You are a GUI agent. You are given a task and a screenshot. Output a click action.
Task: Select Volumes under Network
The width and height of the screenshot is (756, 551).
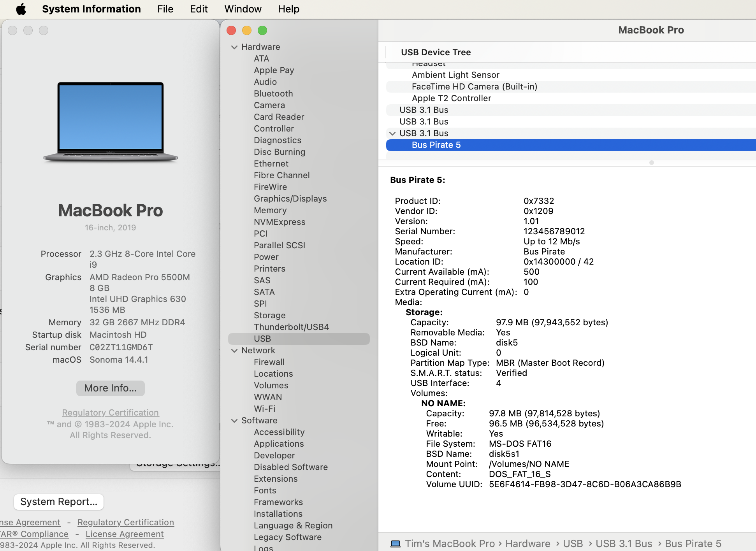click(x=271, y=385)
